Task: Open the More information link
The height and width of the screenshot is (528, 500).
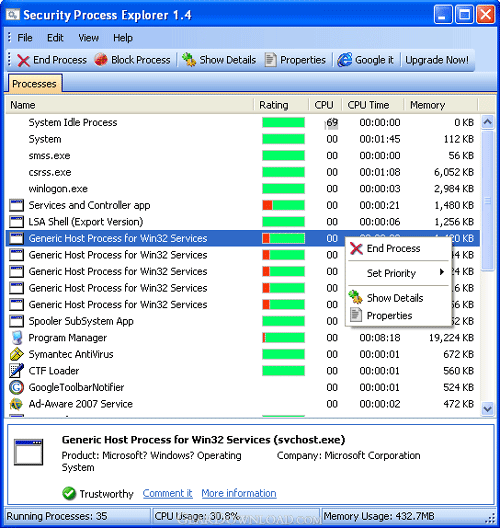Action: 239,493
